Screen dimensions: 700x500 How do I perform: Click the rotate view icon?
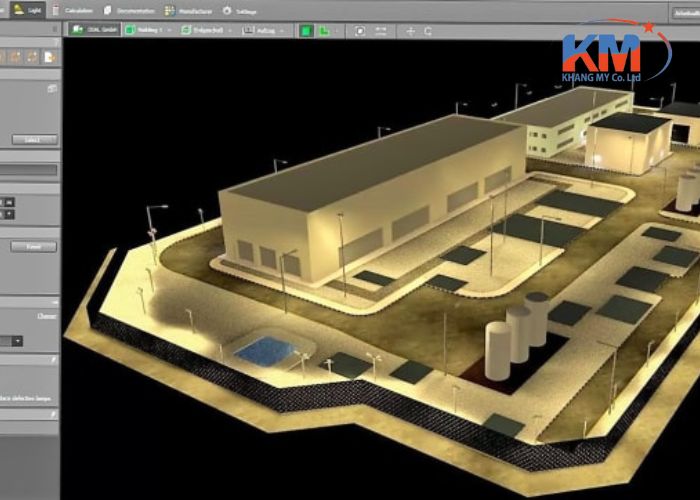428,31
